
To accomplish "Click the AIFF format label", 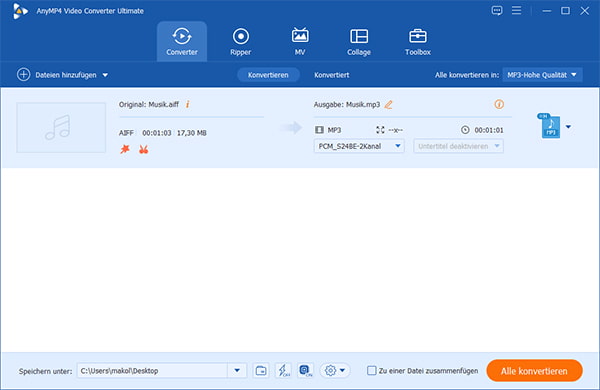I will click(126, 133).
